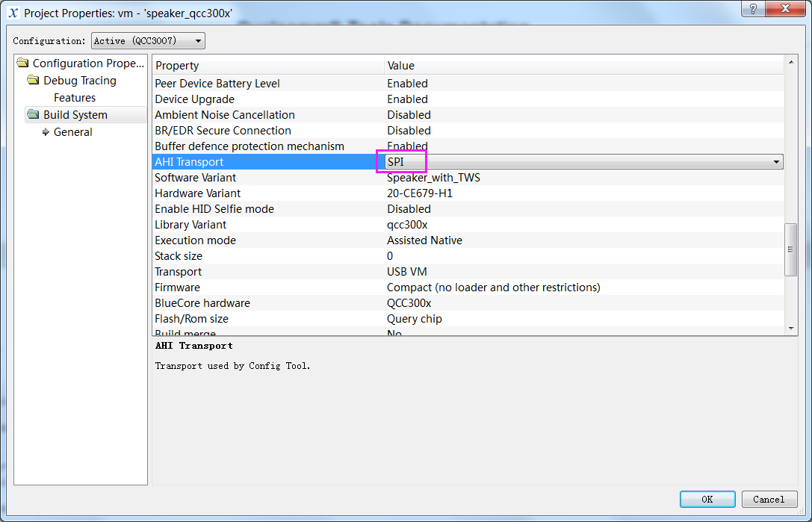
Task: Click the Assisted Native value
Action: point(424,240)
